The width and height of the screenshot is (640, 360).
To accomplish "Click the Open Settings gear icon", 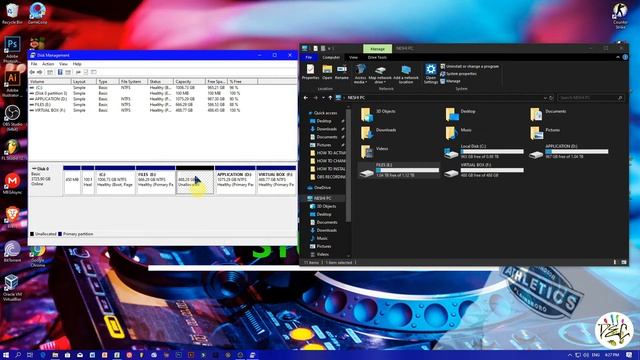I will click(x=431, y=74).
